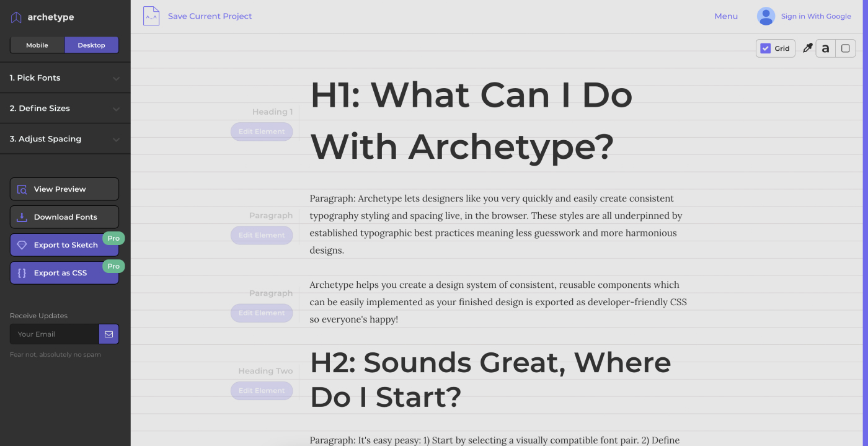Expand the 2. Define Sizes section

[x=65, y=109]
